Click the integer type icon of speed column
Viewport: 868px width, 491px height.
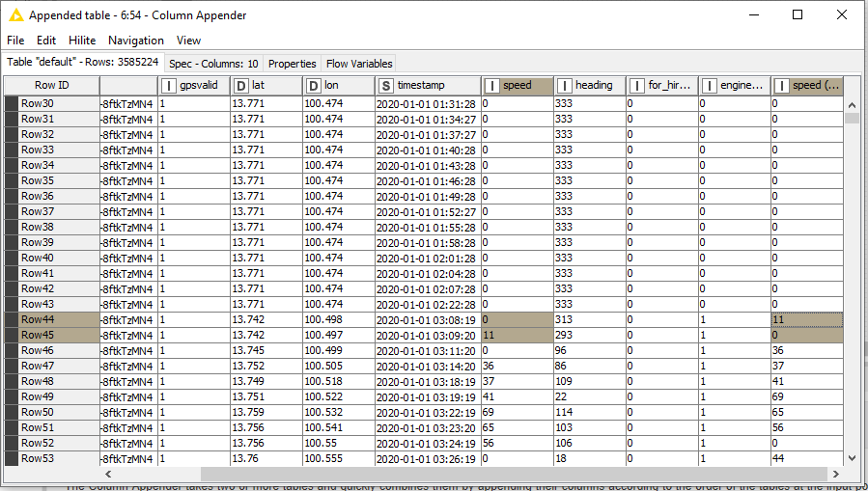tap(491, 86)
